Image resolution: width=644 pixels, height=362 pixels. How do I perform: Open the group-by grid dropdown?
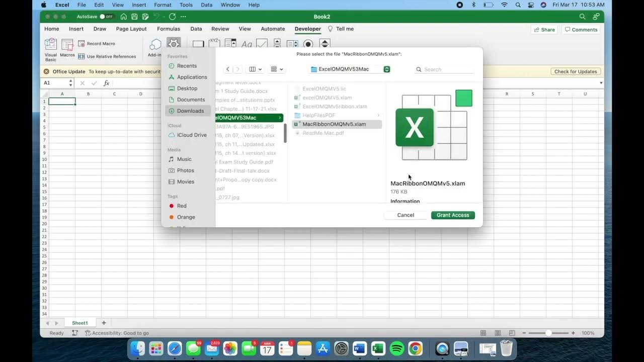point(277,69)
